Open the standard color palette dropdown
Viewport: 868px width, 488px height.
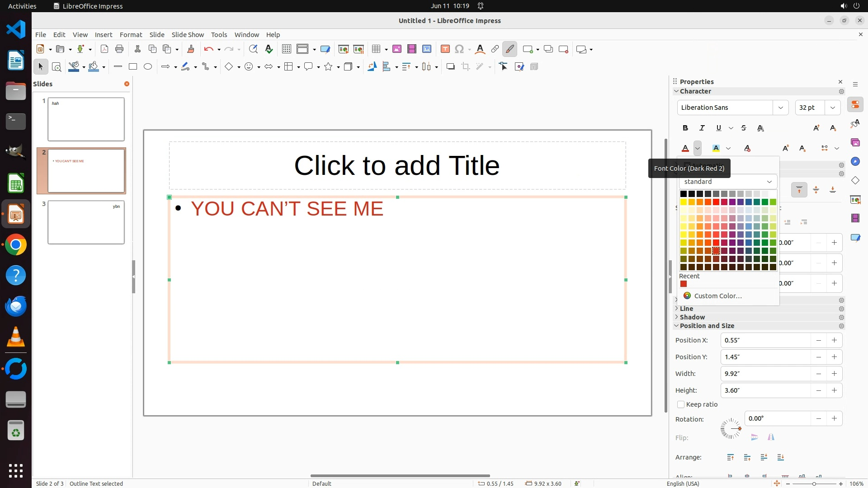(727, 182)
